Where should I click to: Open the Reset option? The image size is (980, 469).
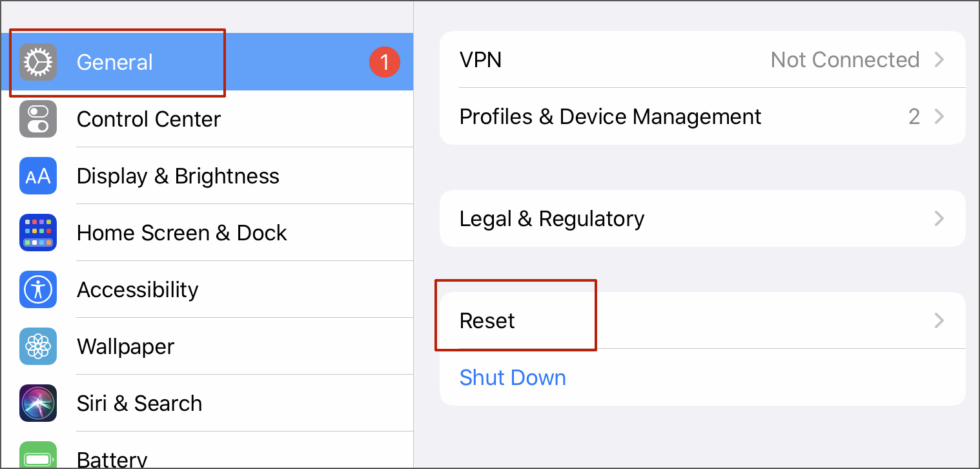487,321
